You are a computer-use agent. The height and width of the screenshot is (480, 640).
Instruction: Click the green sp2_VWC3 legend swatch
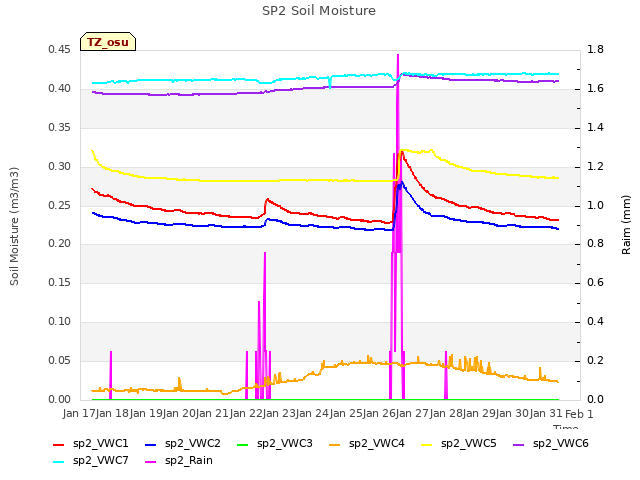(x=243, y=445)
